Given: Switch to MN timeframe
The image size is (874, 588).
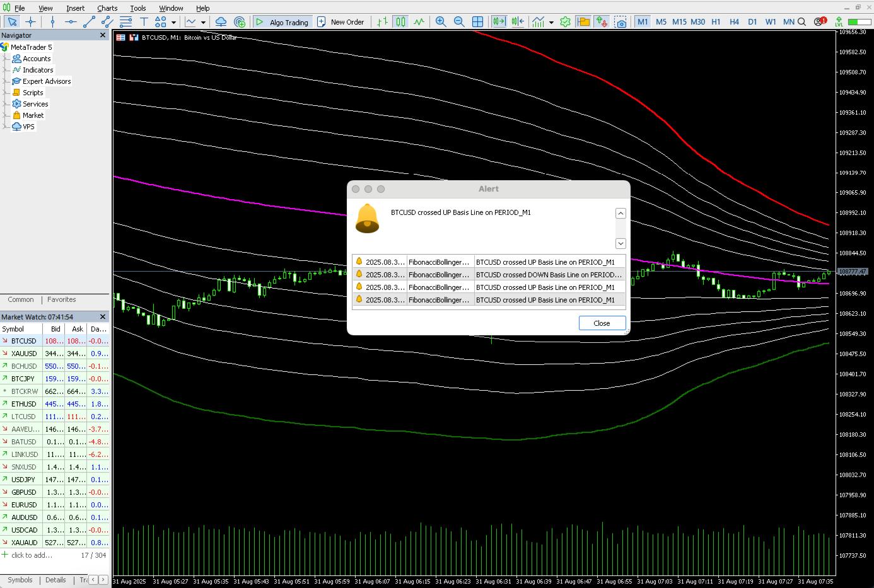Looking at the screenshot, I should point(788,22).
